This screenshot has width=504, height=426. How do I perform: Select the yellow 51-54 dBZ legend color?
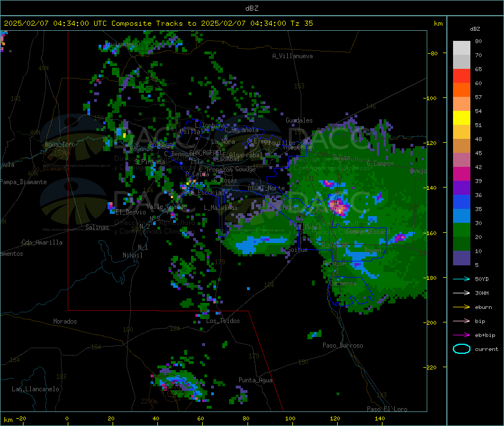pyautogui.click(x=461, y=118)
